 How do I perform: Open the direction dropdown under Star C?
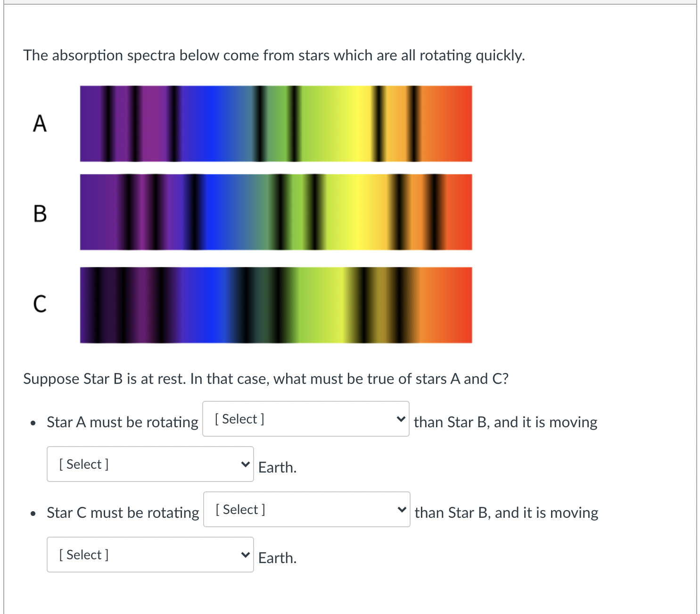[150, 555]
